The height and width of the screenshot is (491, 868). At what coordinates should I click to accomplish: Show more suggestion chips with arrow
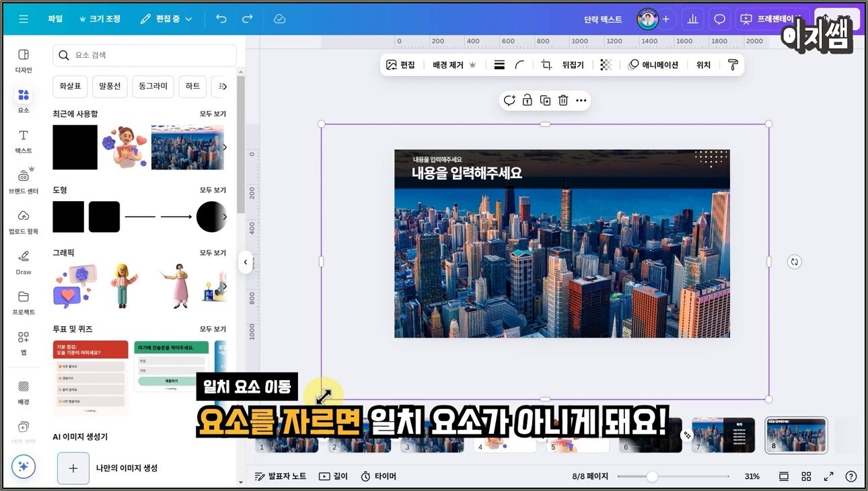[x=225, y=86]
